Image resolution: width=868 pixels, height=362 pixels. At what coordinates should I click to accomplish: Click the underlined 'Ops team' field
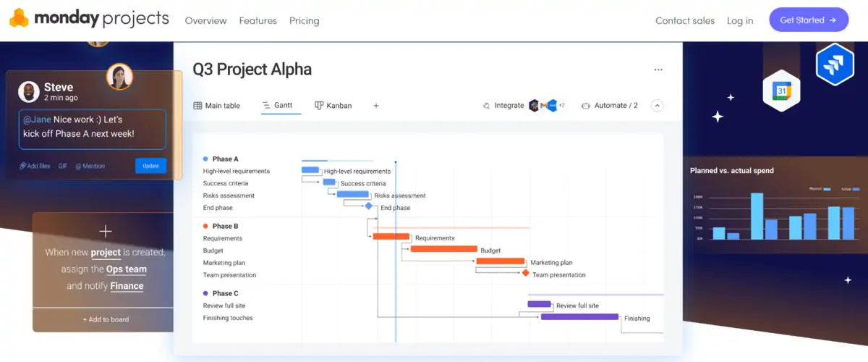[127, 269]
